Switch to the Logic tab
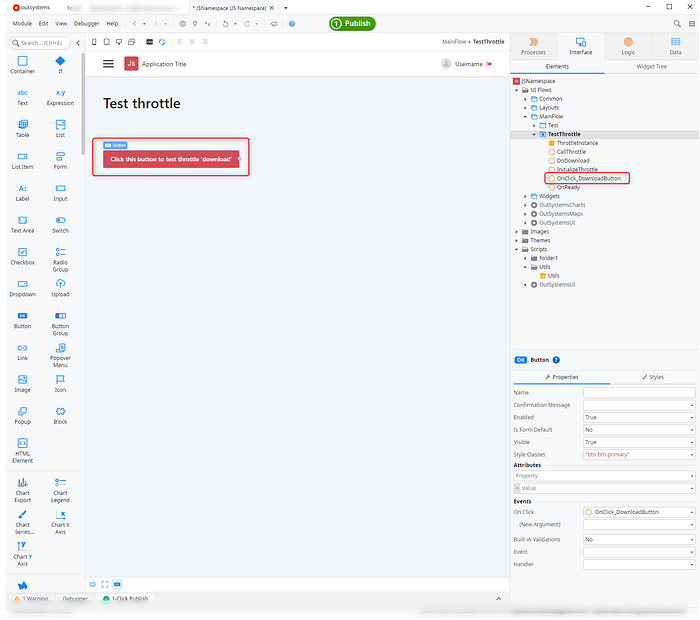Image resolution: width=700 pixels, height=620 pixels. [628, 45]
